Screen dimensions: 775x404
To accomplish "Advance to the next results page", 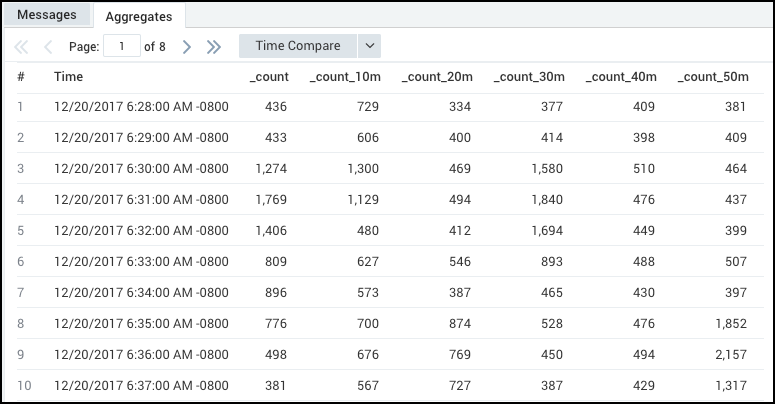I will point(186,46).
